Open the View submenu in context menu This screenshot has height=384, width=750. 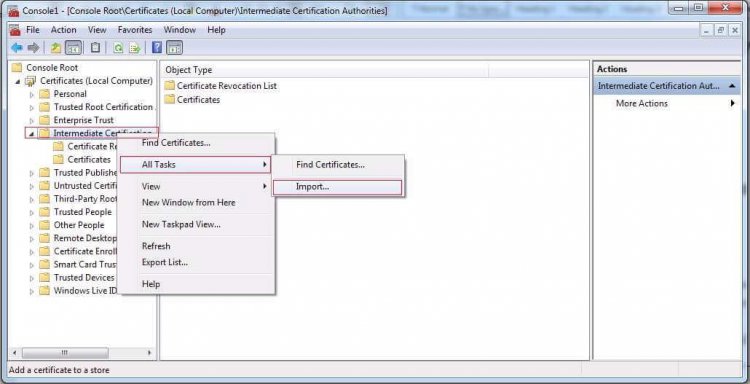pyautogui.click(x=197, y=187)
